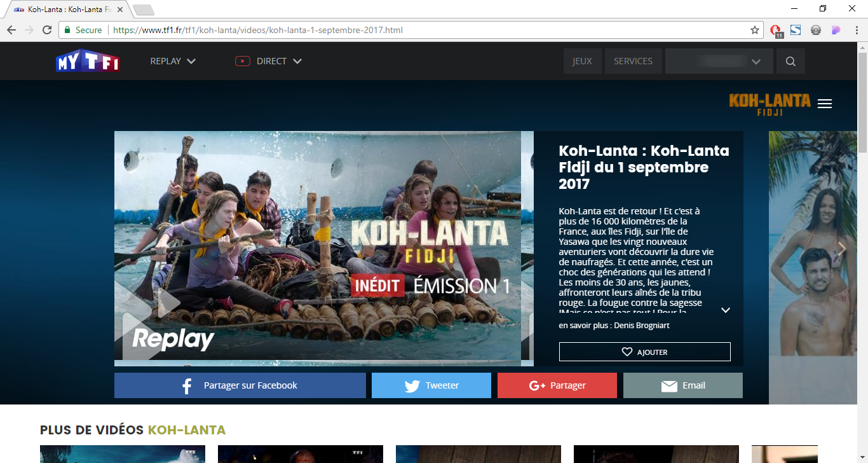
Task: Click the scrollbar up arrow
Action: (862, 47)
